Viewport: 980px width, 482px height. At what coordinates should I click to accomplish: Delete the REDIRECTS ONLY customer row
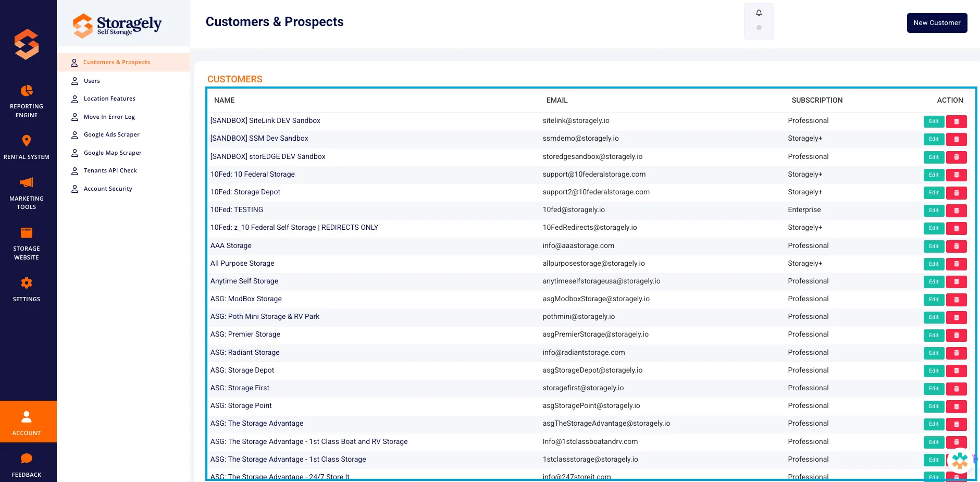tap(957, 228)
